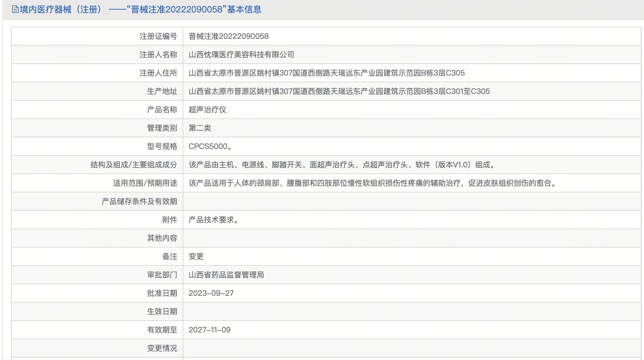644x360 pixels.
Task: Click the intended use text starting 该产品适用于人体
Action: tap(372, 183)
